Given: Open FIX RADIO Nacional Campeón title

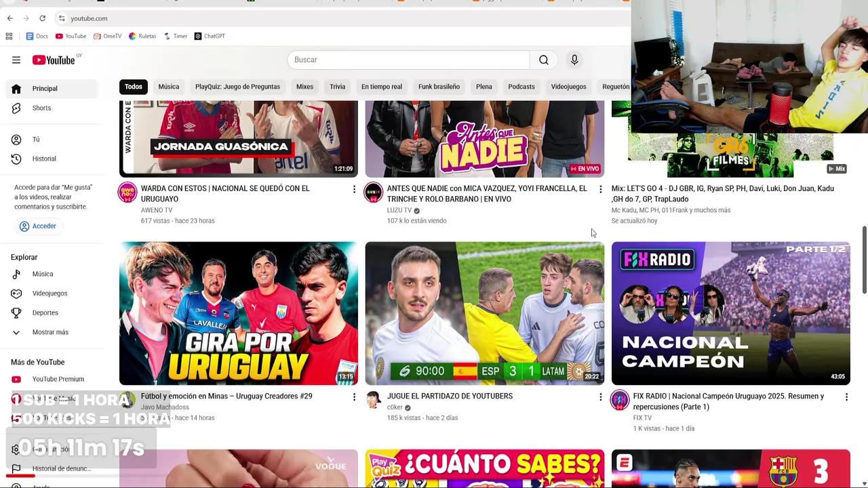Looking at the screenshot, I should 729,401.
